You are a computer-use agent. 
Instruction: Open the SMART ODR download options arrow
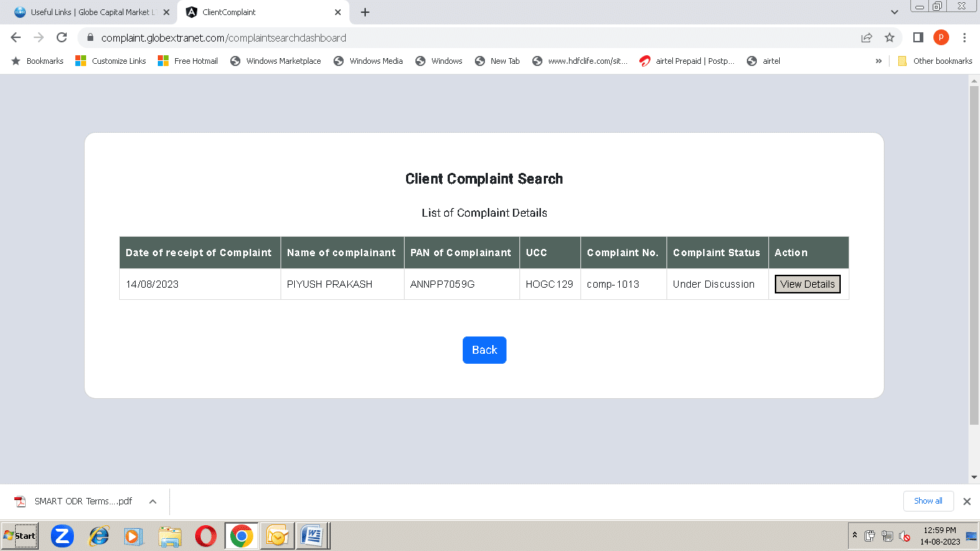click(x=153, y=501)
